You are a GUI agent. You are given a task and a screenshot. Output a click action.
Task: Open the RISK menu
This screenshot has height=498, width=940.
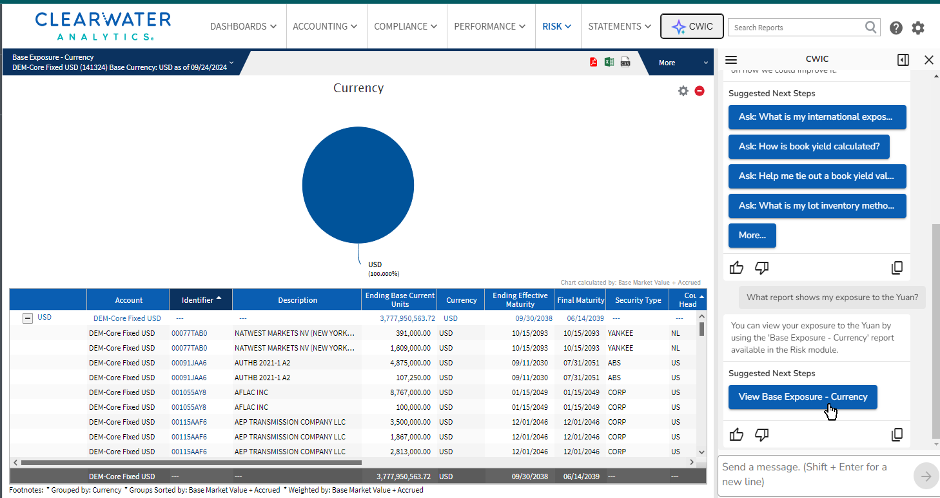pos(556,26)
